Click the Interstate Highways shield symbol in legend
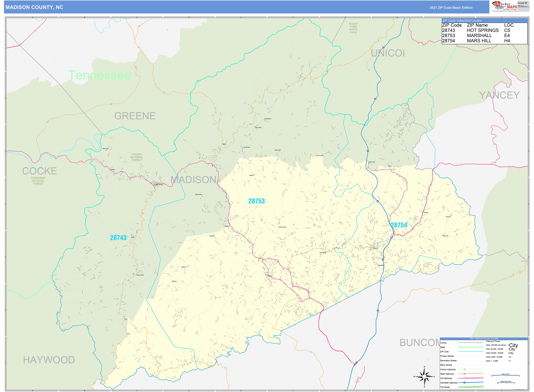Image resolution: width=534 pixels, height=392 pixels. click(x=464, y=383)
